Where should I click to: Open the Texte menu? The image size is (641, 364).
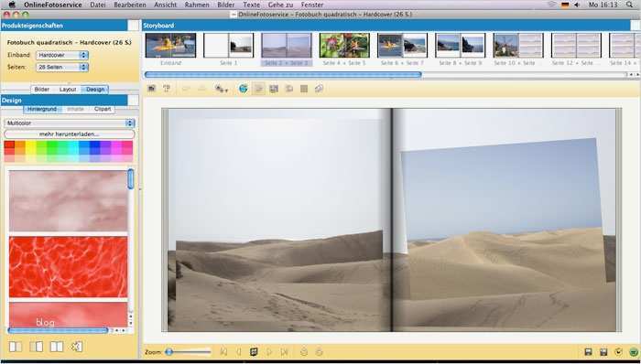click(x=252, y=5)
